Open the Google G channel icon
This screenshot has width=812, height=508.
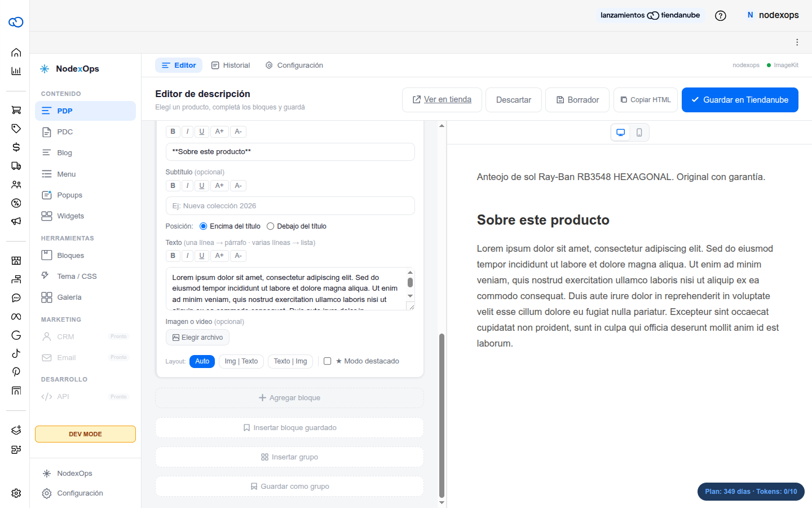[16, 335]
